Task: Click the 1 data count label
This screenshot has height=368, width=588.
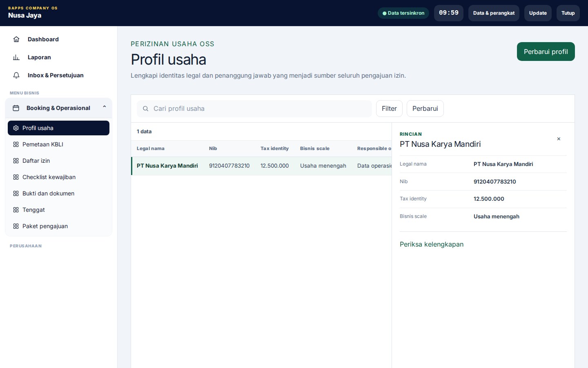Action: click(x=144, y=132)
